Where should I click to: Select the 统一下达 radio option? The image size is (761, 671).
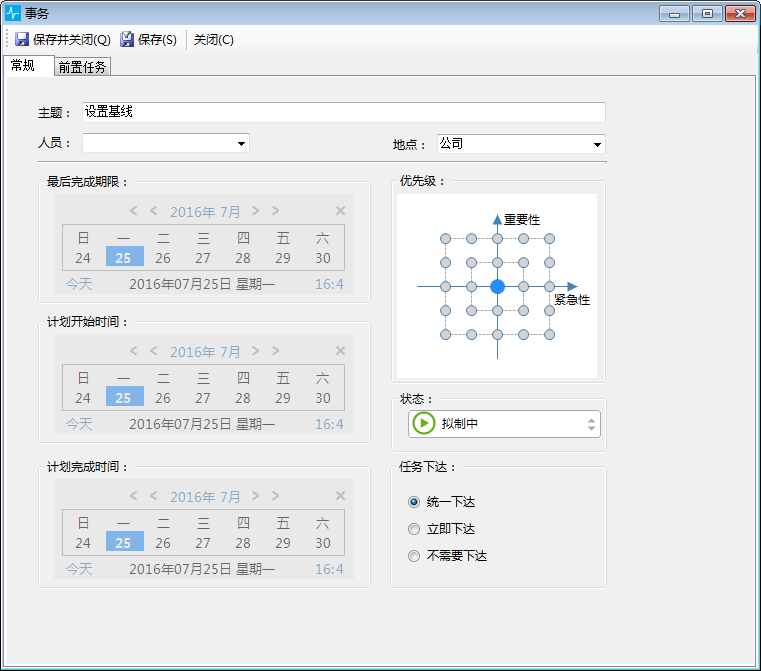pyautogui.click(x=414, y=502)
